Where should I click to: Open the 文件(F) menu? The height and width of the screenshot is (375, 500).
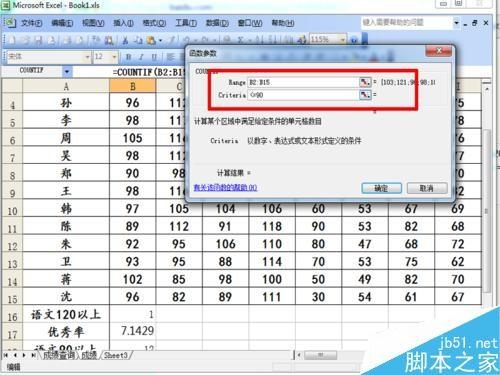[32, 23]
